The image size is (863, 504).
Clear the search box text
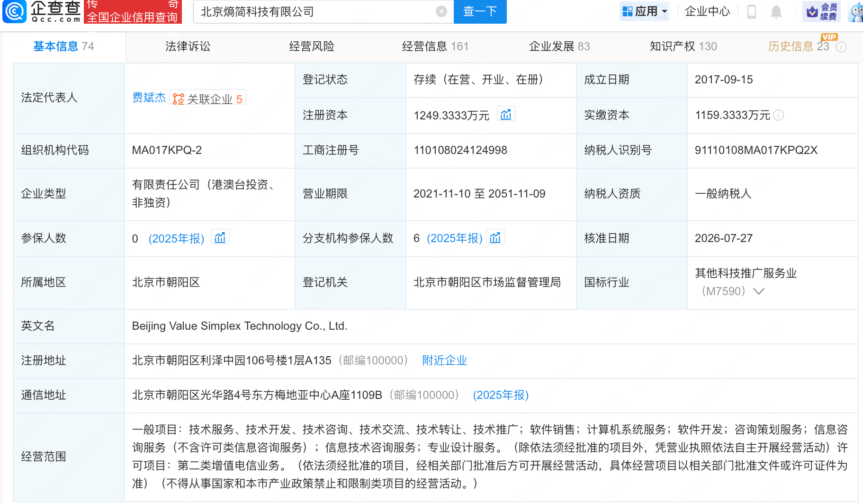point(441,11)
